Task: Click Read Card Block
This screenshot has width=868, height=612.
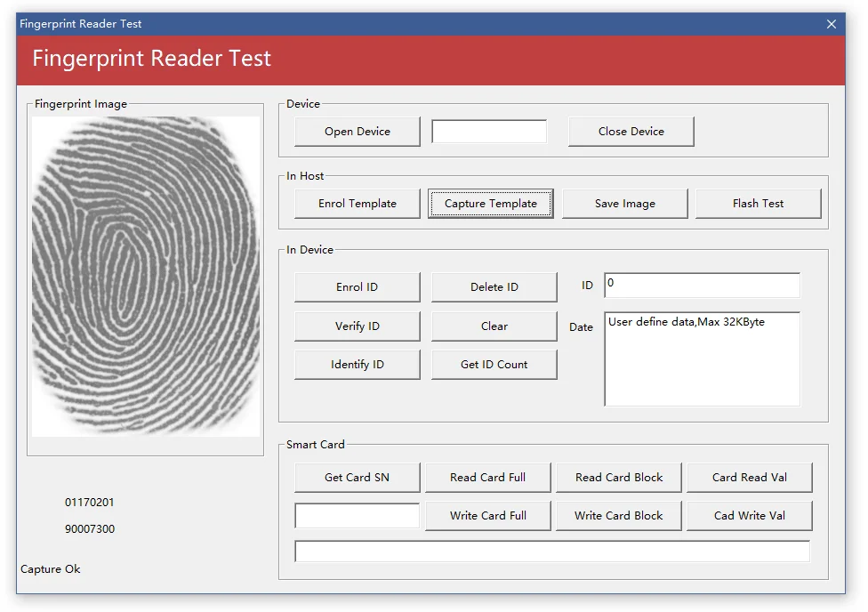Action: pos(618,477)
